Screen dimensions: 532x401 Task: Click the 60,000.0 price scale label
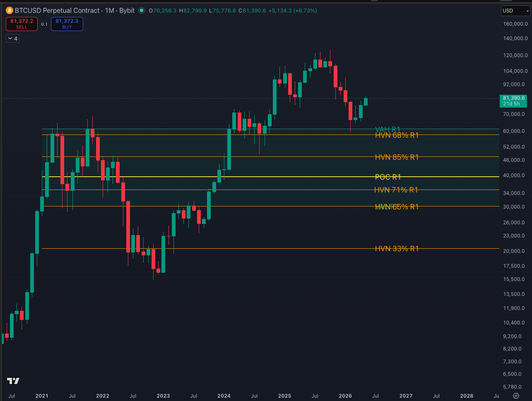point(514,131)
